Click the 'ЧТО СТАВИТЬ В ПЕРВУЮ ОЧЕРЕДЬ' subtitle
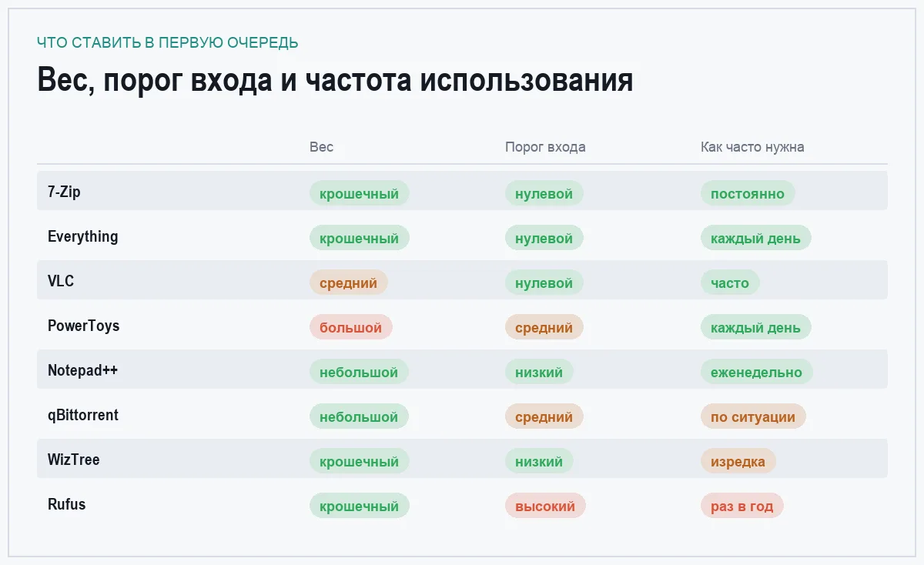 pos(168,42)
